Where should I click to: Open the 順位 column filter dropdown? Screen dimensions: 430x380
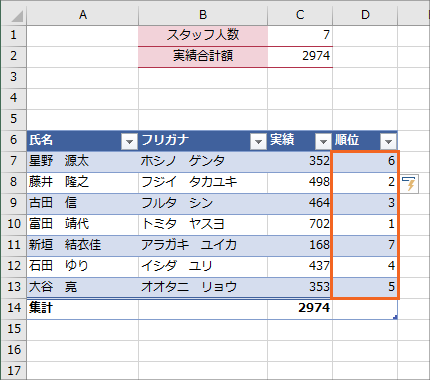[x=388, y=141]
